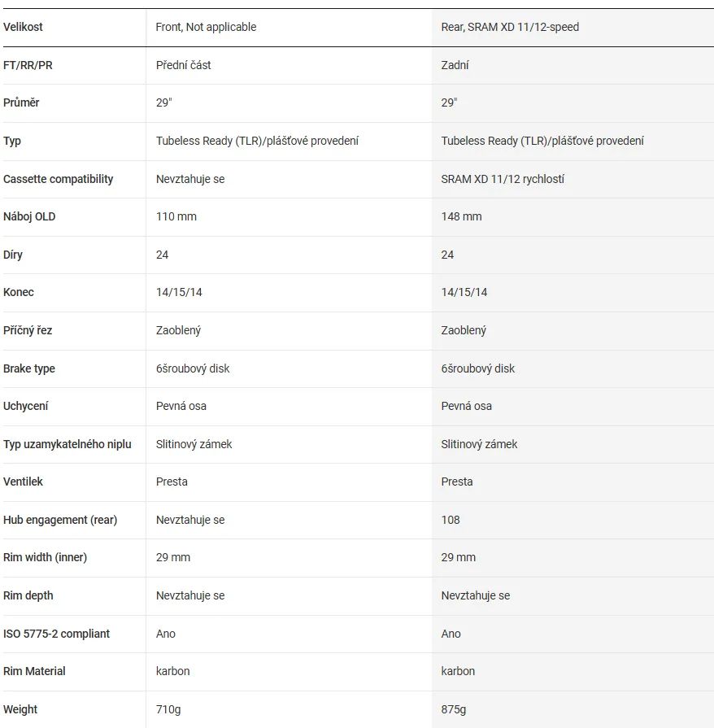This screenshot has height=728, width=714.
Task: Select the Front, Not applicable column header
Action: point(206,27)
